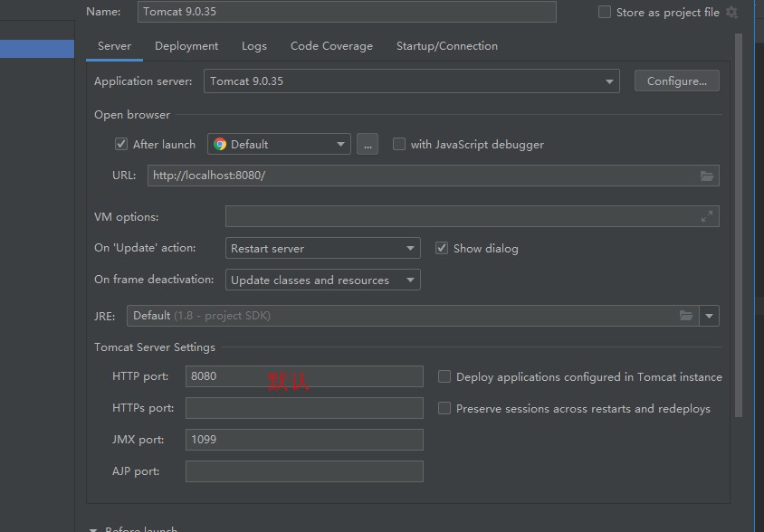
Task: Click the Chrome icon in the browser selector
Action: coord(220,144)
